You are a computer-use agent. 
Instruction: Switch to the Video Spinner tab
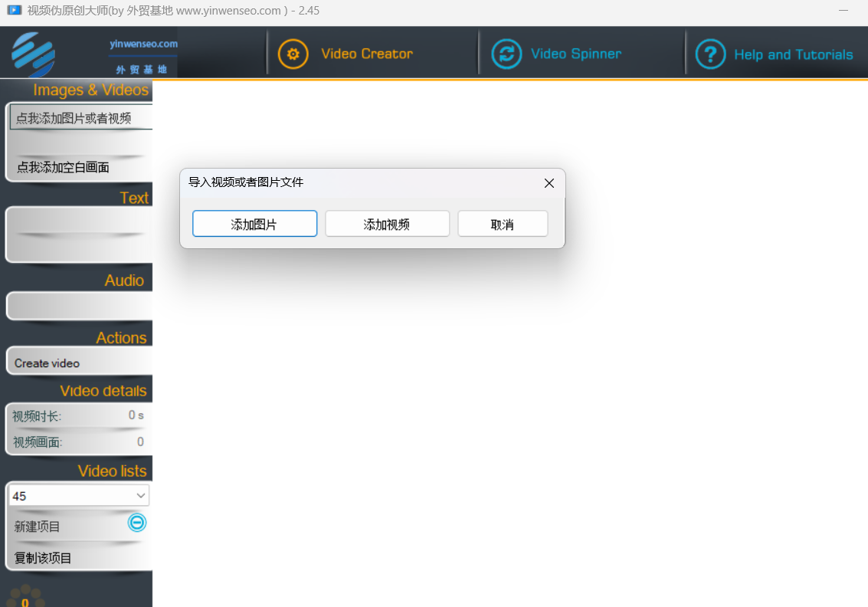[x=575, y=54]
